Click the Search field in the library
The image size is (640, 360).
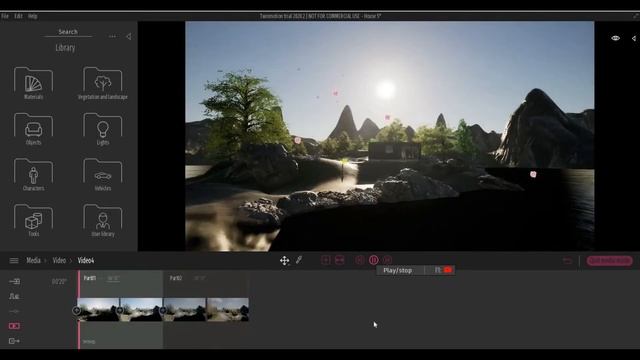click(x=68, y=32)
